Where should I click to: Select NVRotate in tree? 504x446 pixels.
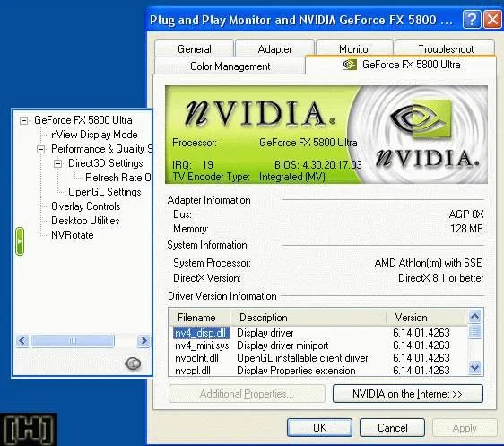[x=73, y=235]
